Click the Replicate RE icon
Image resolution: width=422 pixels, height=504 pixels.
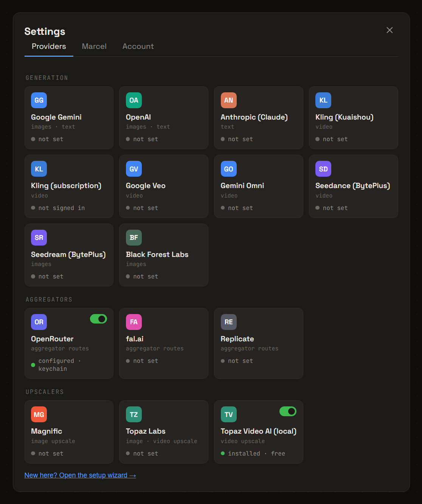(229, 322)
